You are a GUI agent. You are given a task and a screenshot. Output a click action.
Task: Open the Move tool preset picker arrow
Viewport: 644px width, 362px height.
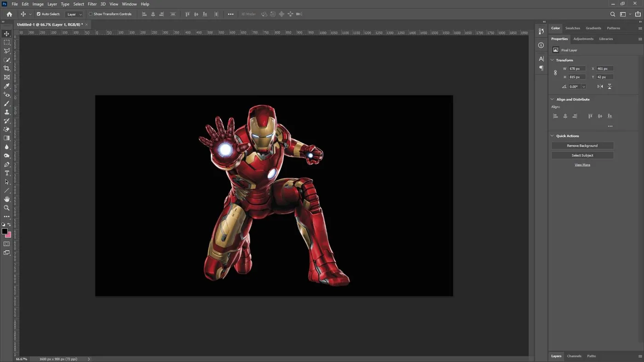30,14
